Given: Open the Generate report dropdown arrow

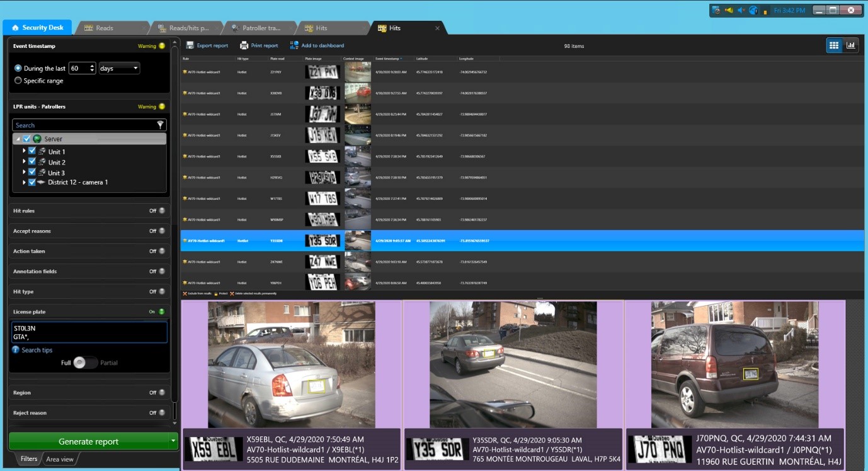Looking at the screenshot, I should point(173,441).
